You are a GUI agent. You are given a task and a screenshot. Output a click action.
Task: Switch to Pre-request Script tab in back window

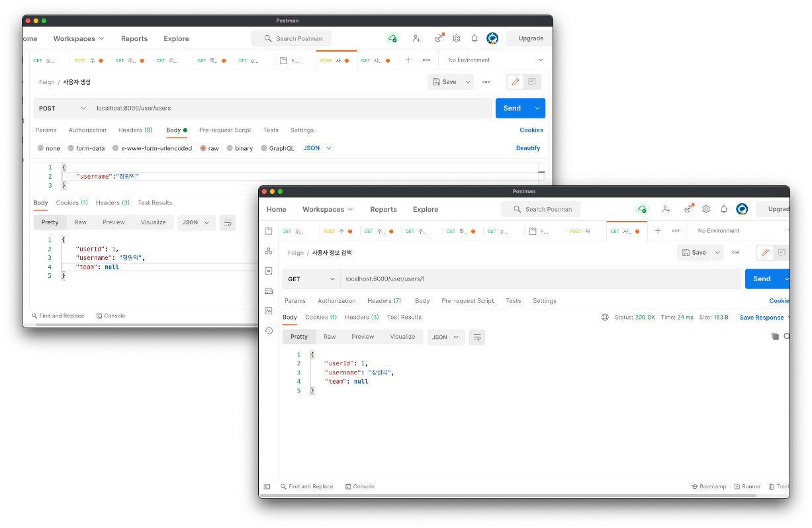click(x=225, y=130)
